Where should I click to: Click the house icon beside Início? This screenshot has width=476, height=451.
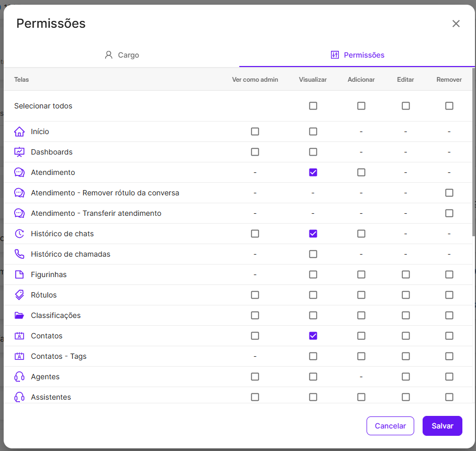19,131
